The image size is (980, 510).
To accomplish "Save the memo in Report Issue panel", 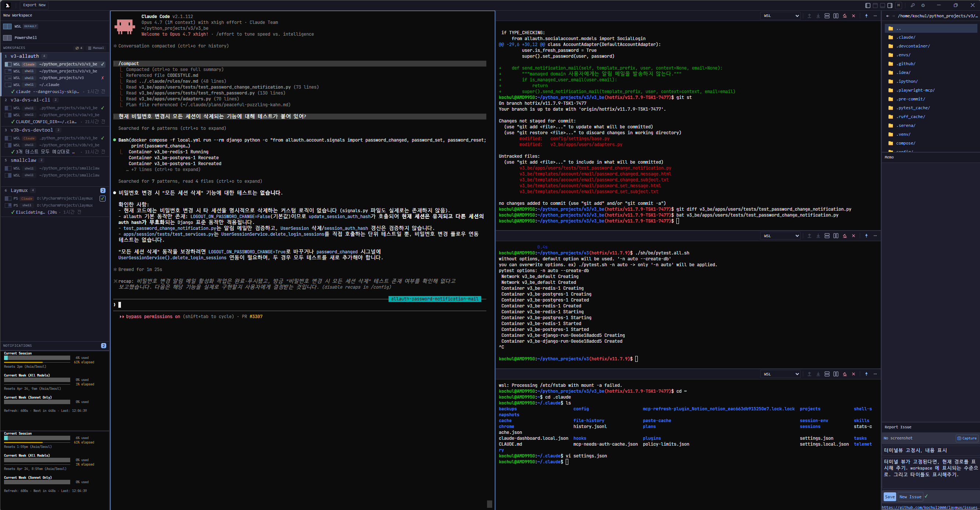I will [x=890, y=497].
